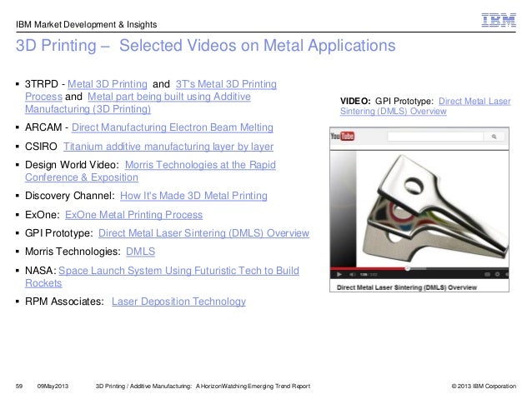Click the YouTube search magnifier button
532x399 pixels.
pyautogui.click(x=494, y=137)
